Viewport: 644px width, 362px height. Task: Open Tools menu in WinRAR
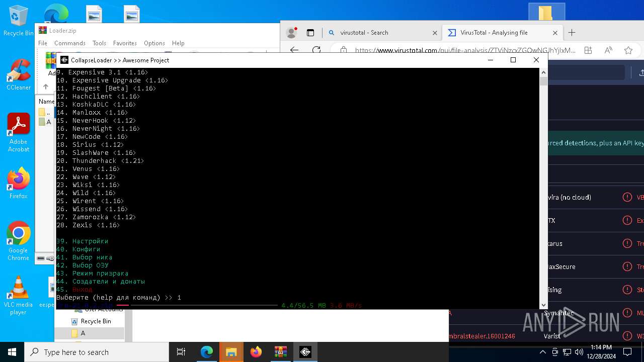tap(99, 43)
